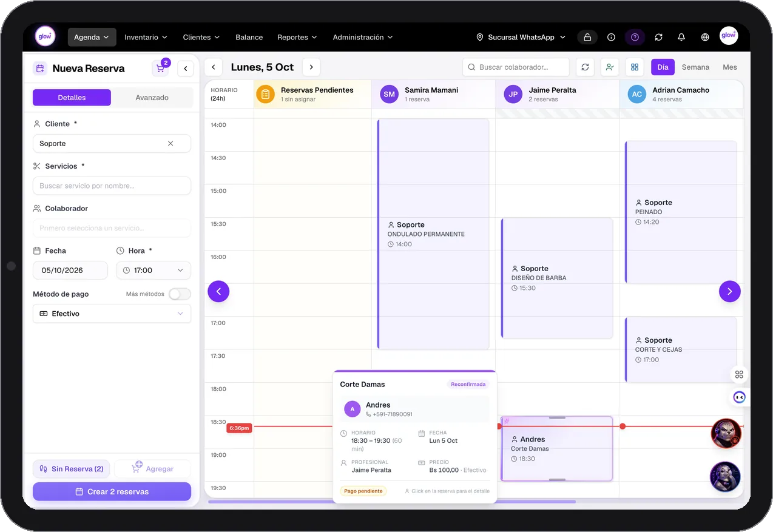Open the floating chat bot icon

[x=739, y=398]
